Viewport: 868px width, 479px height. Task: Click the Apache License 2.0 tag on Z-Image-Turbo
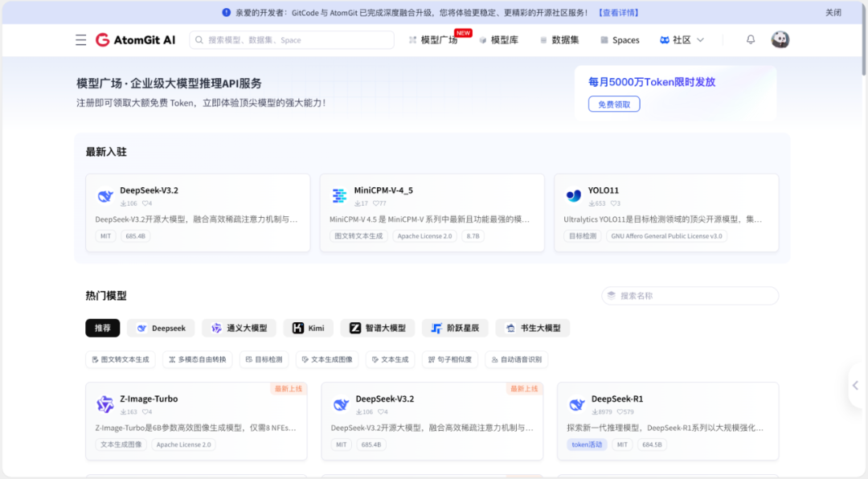point(183,444)
